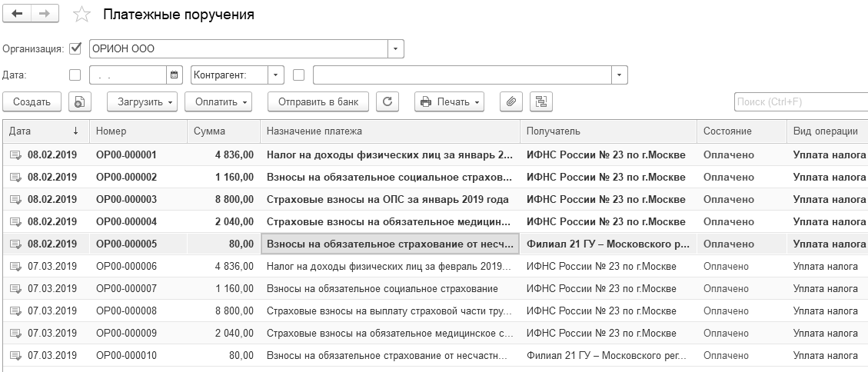868x372 pixels.
Task: Click the Поиск search field
Action: [x=800, y=101]
